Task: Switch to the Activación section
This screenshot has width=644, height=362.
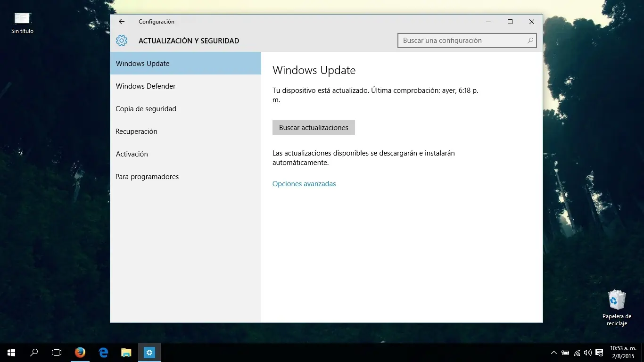Action: click(132, 154)
